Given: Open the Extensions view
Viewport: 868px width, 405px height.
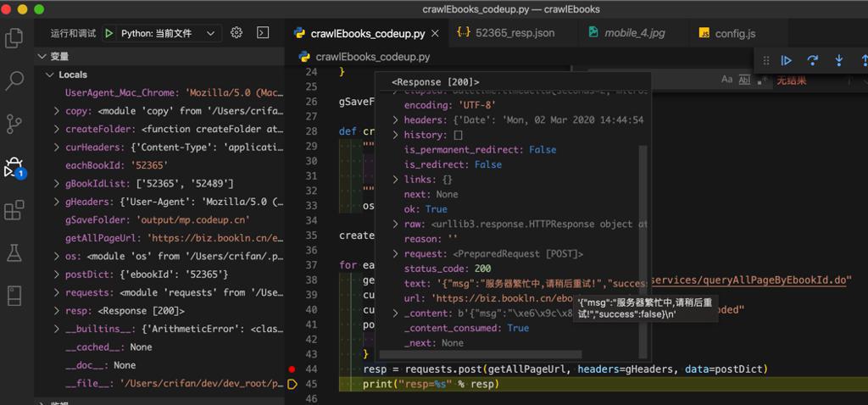Looking at the screenshot, I should click(x=14, y=210).
